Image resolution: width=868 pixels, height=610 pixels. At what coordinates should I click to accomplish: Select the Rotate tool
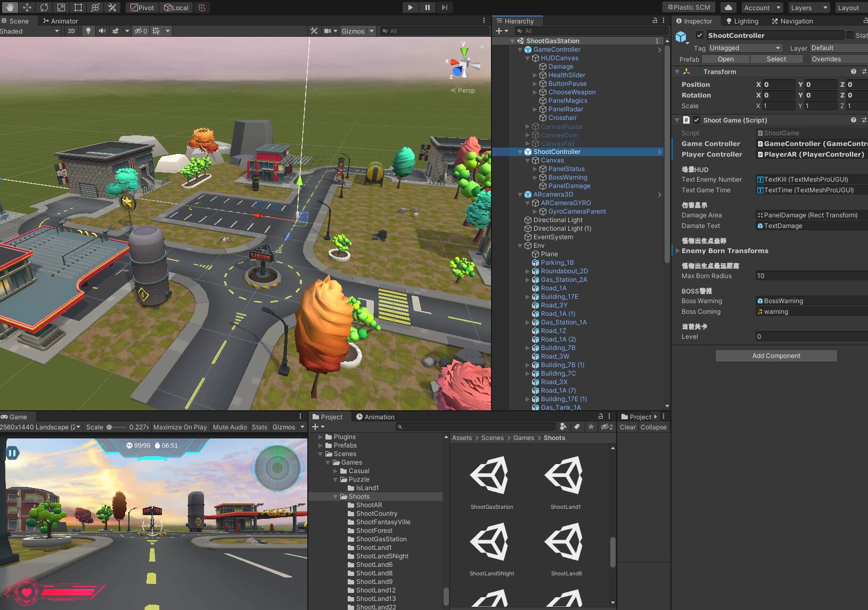pos(44,7)
